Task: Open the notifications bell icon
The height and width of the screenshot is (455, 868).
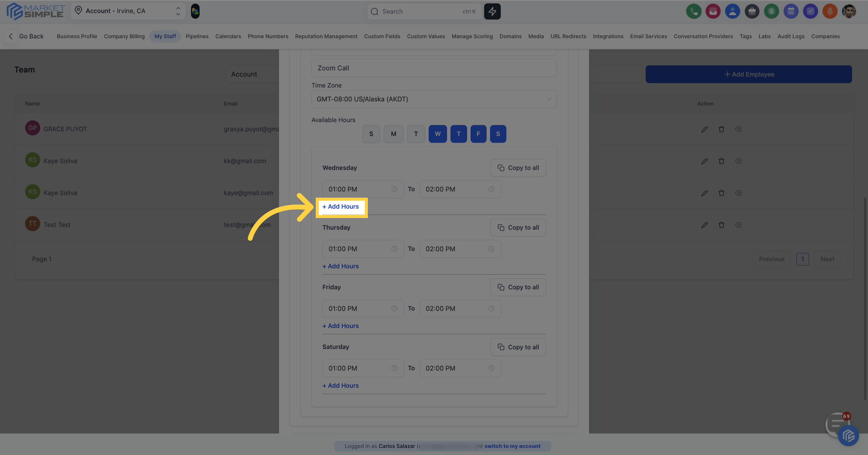Action: (830, 11)
